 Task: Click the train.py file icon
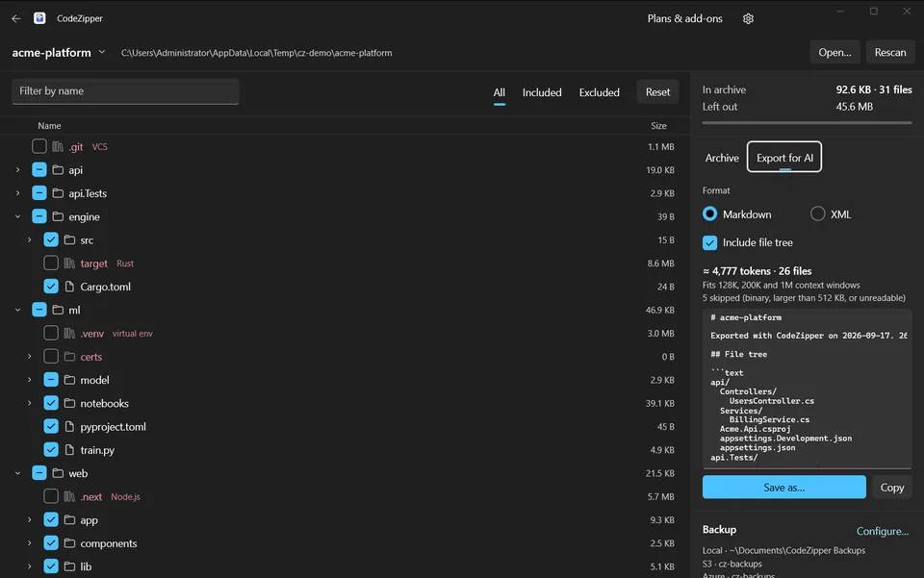coord(69,450)
